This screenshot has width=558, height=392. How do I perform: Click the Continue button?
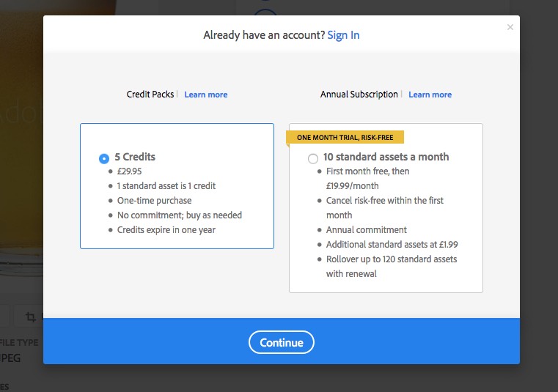tap(281, 342)
